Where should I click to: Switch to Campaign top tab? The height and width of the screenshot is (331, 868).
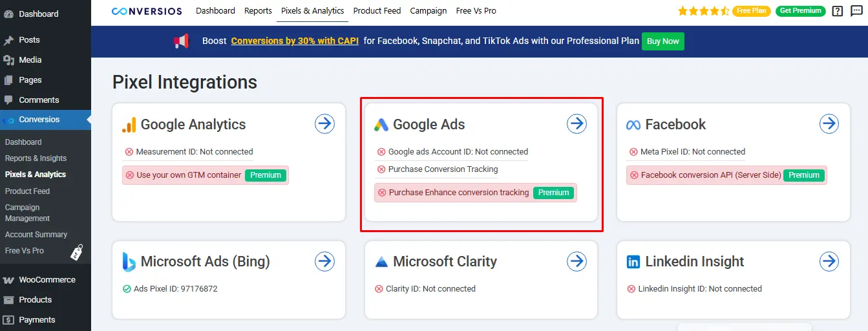coord(429,11)
